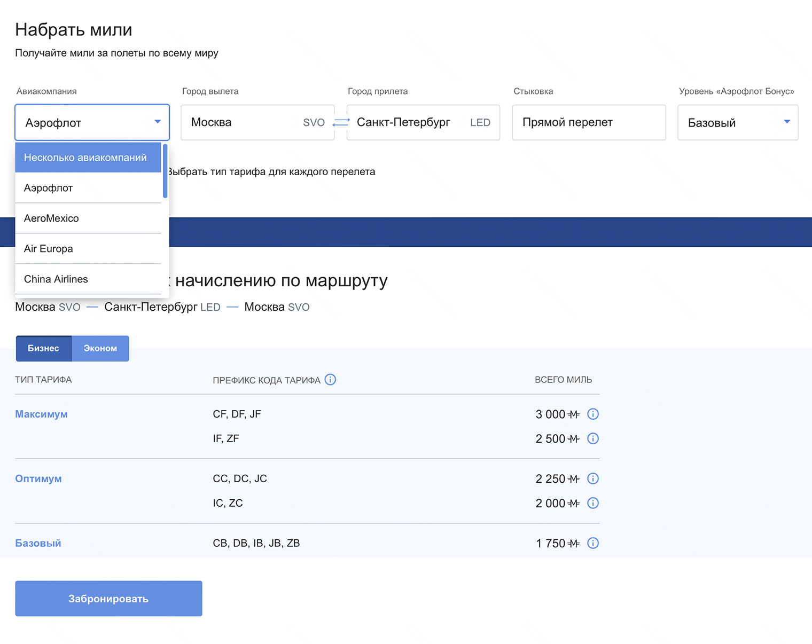Switch to the Бизнес tab
The image size is (812, 644).
(43, 348)
